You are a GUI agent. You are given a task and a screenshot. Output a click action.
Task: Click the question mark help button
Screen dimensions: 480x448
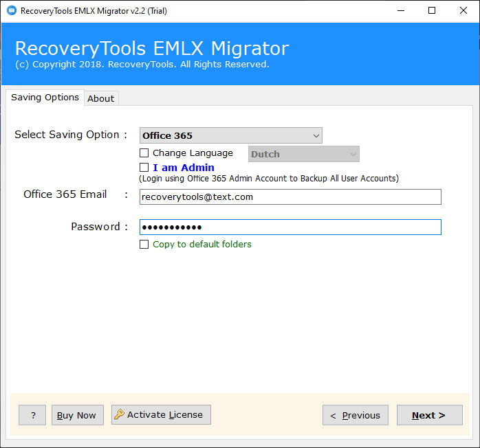pyautogui.click(x=32, y=415)
